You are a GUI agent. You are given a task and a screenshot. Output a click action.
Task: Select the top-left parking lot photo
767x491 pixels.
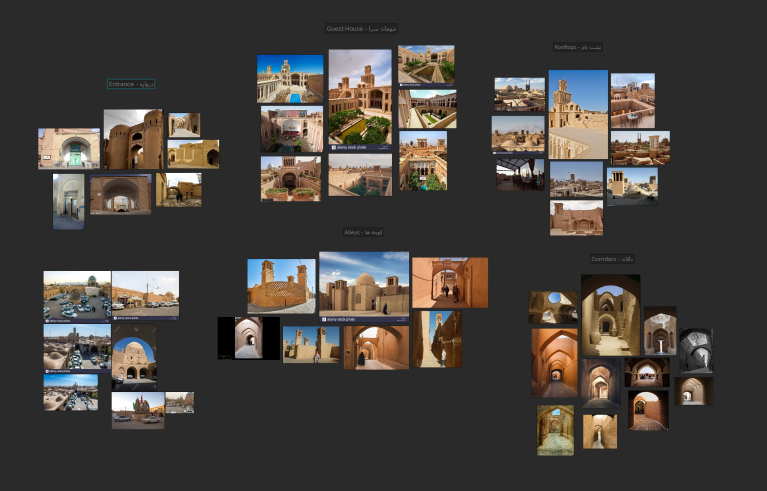pos(77,295)
